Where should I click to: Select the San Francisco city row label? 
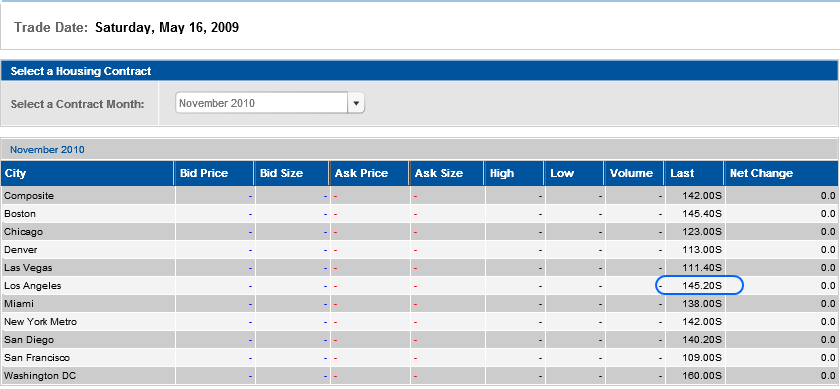(x=37, y=358)
